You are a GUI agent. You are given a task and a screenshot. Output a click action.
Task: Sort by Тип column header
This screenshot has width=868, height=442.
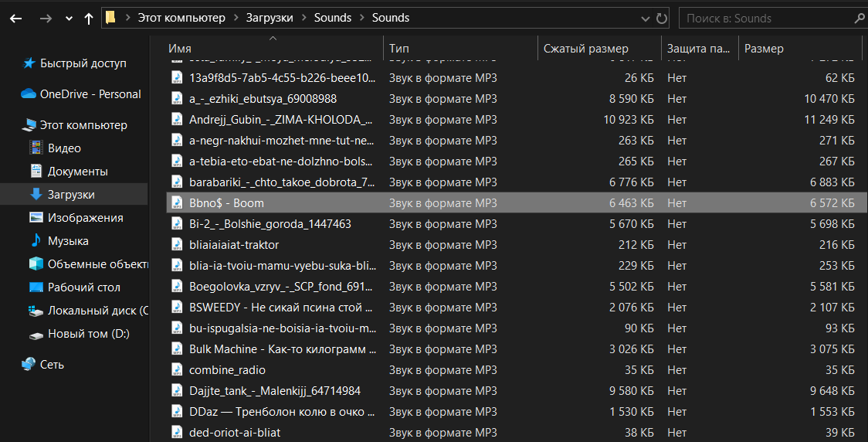tap(398, 49)
